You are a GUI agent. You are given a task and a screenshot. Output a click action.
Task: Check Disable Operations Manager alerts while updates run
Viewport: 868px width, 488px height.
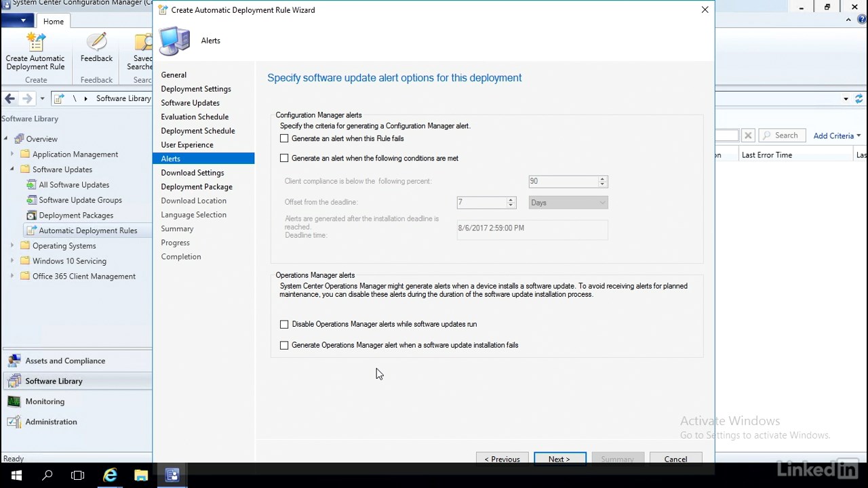284,324
